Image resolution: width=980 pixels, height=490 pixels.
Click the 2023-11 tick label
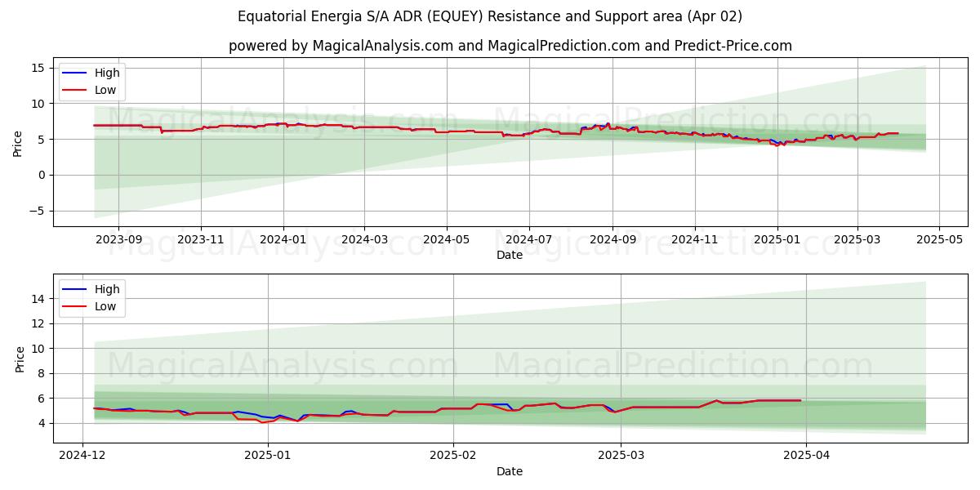pyautogui.click(x=201, y=239)
